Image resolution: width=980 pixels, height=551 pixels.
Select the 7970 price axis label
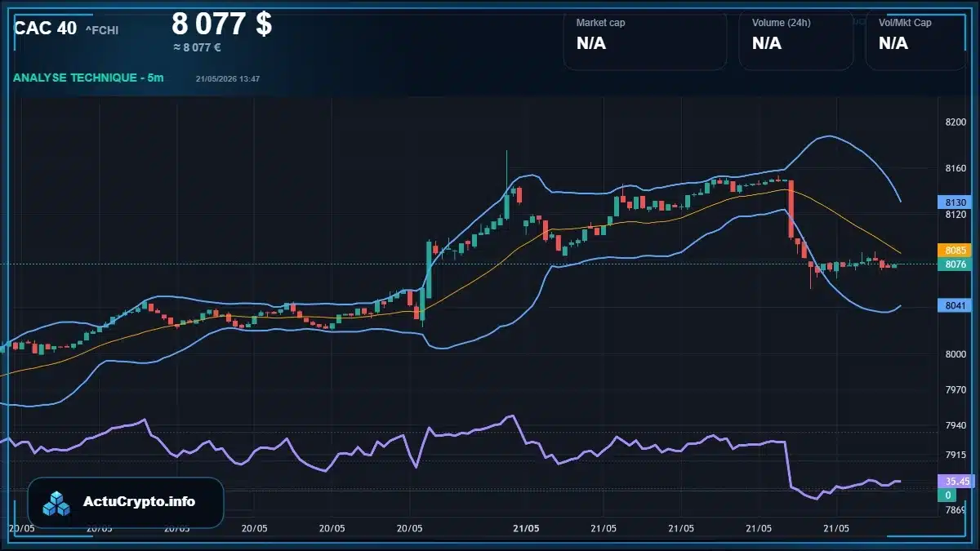955,389
